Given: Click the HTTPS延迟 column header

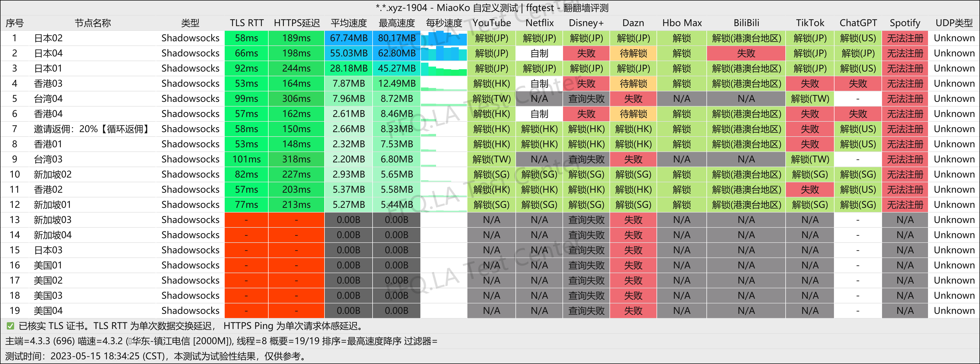Looking at the screenshot, I should point(297,23).
